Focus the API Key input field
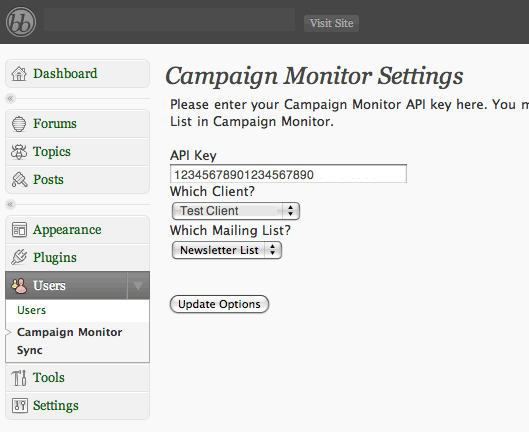Screen dimensions: 529x432 (288, 174)
